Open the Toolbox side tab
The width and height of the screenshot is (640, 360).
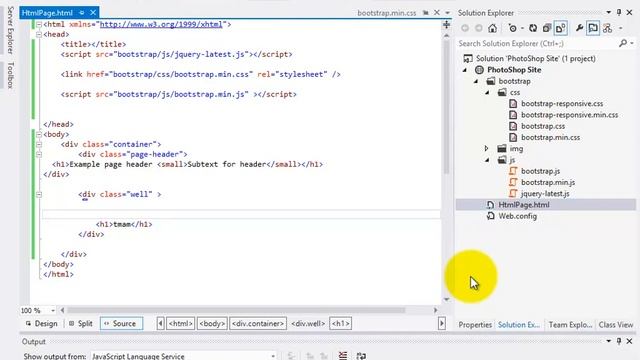(11, 75)
